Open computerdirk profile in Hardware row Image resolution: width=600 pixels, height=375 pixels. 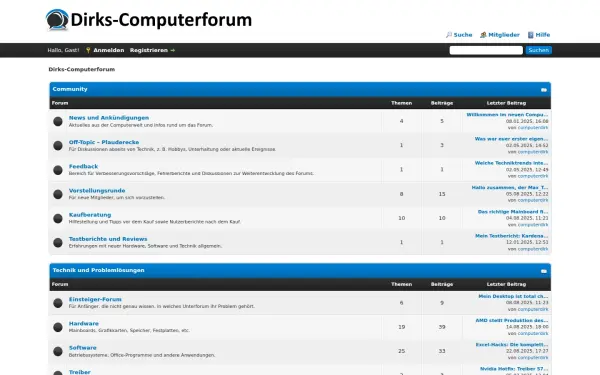(533, 334)
